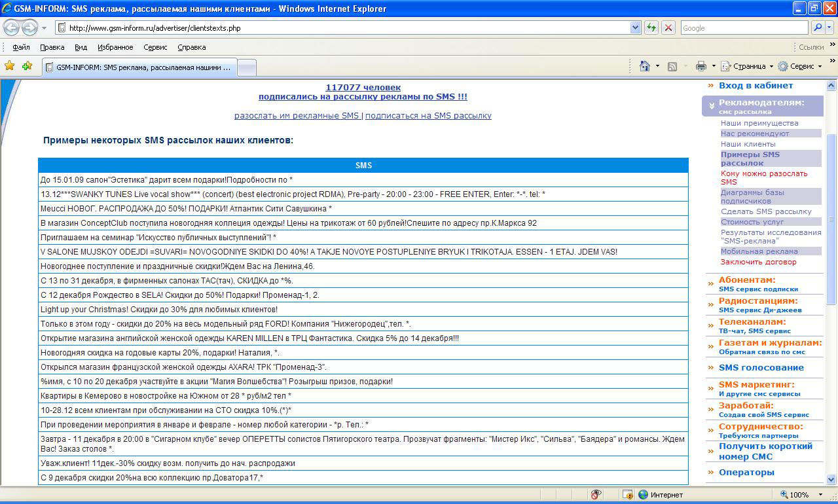Click the Print printer icon
The height and width of the screenshot is (504, 838).
pyautogui.click(x=701, y=66)
